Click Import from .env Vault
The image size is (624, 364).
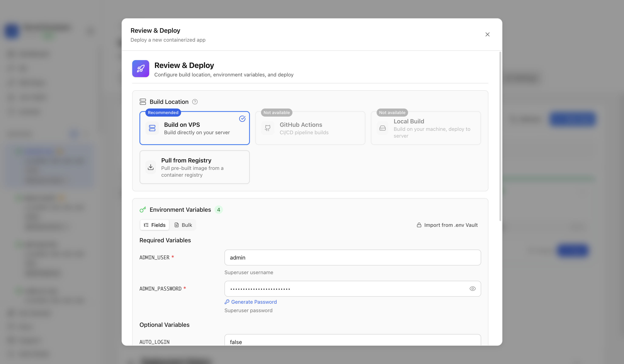click(x=447, y=225)
